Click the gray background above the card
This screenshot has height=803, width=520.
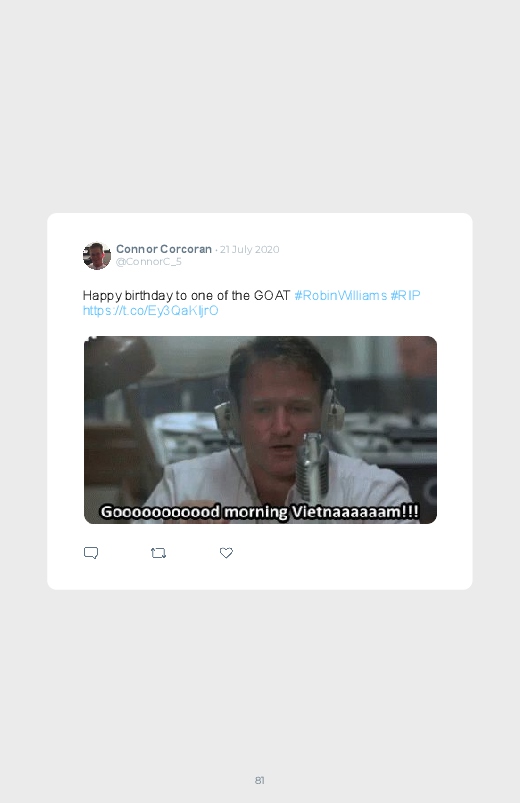(x=260, y=102)
